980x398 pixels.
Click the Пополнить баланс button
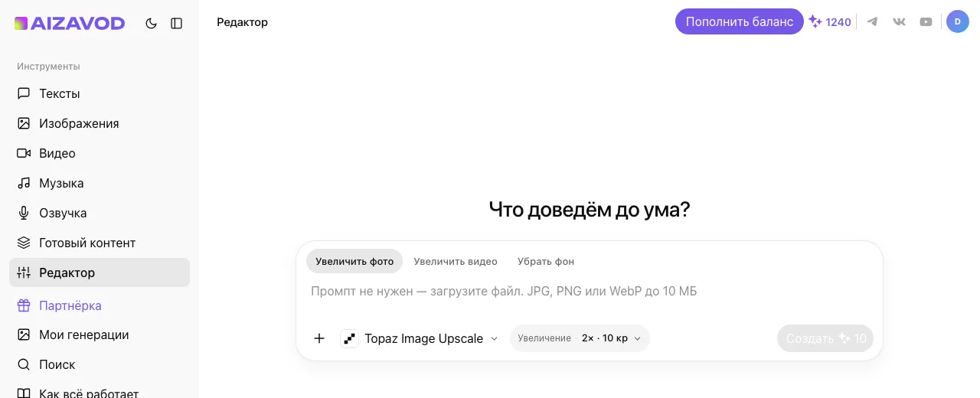click(x=740, y=21)
